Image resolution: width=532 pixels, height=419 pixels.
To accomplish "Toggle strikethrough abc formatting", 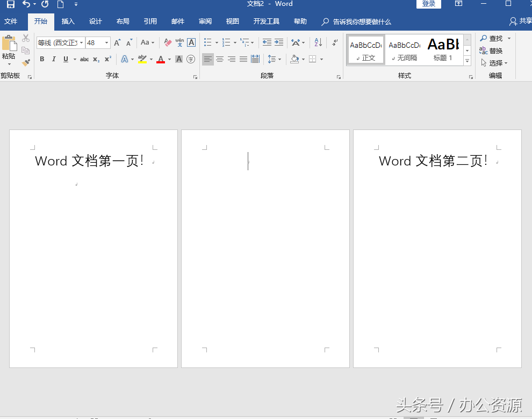I will pyautogui.click(x=84, y=60).
